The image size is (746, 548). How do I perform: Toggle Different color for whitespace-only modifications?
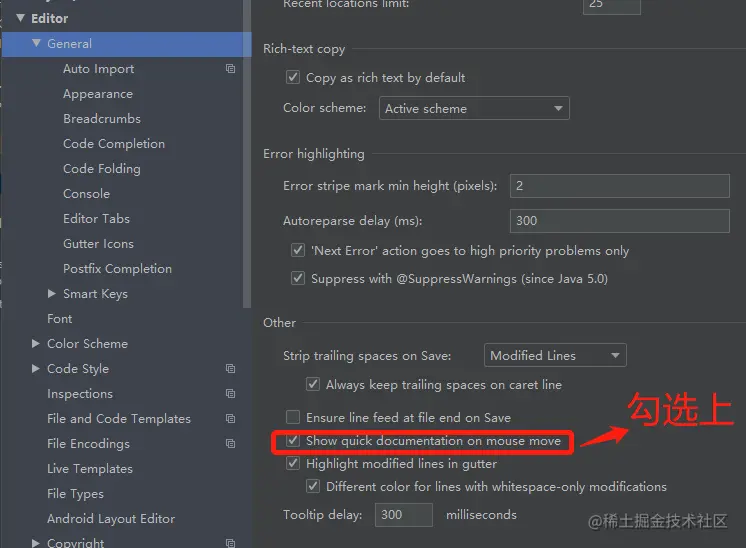tap(313, 486)
